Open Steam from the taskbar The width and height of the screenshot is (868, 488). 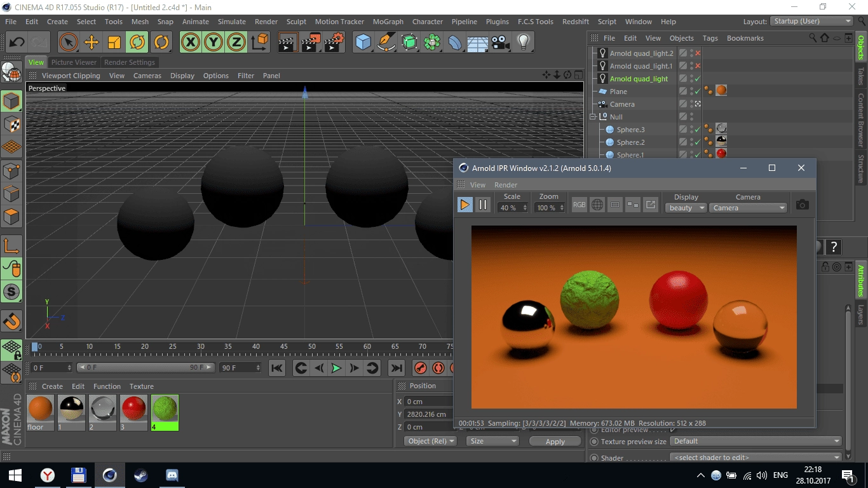(x=140, y=475)
